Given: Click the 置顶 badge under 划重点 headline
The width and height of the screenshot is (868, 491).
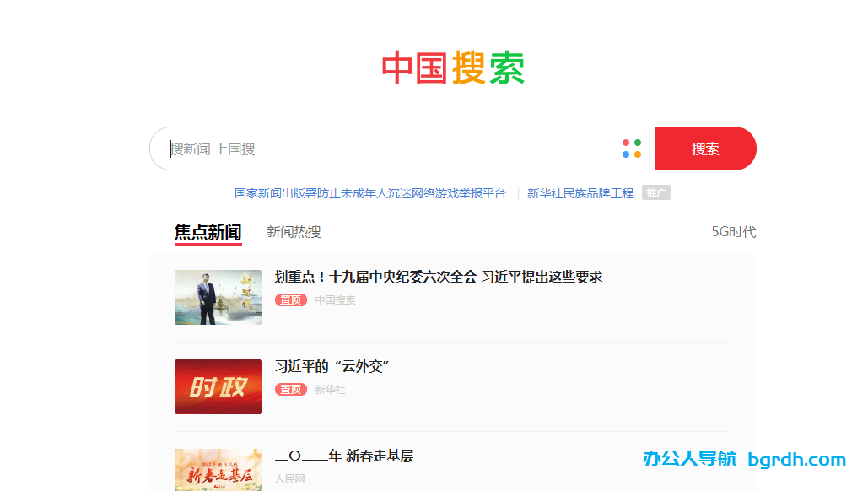Looking at the screenshot, I should tap(291, 300).
